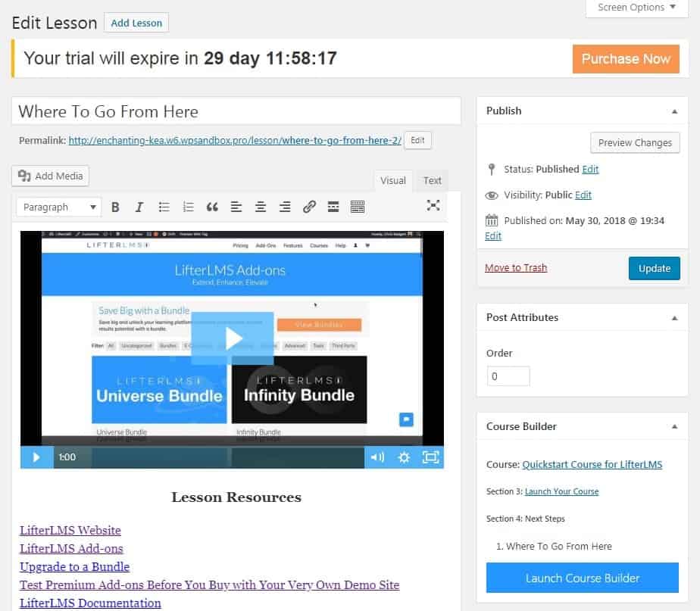The width and height of the screenshot is (700, 611).
Task: Enter video fullscreen mode
Action: (x=430, y=457)
